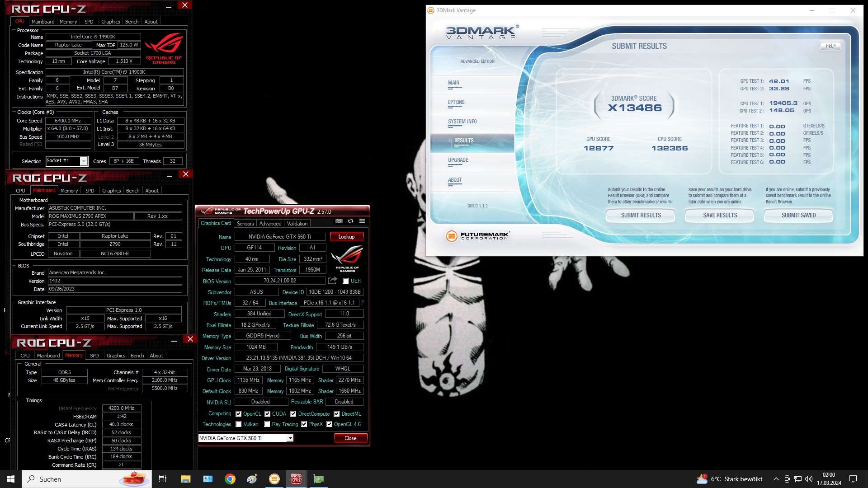Toggle DirectCompute checkbox
Screen dimensions: 868x488
293,414
